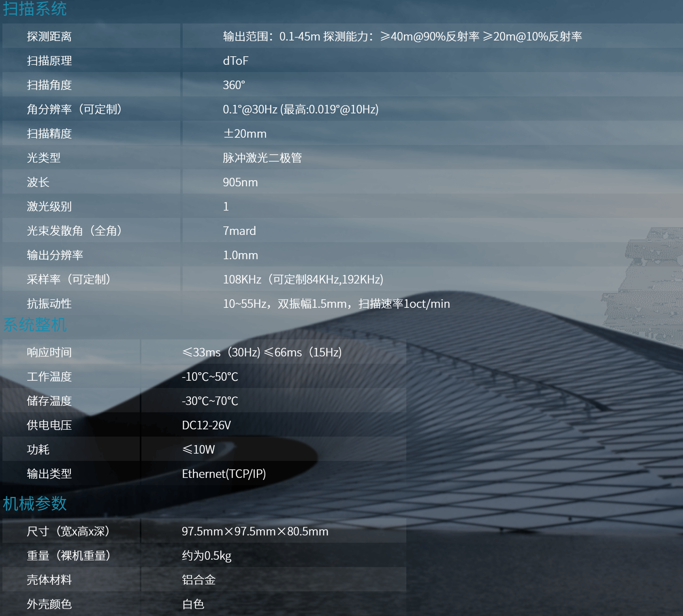Click the '机械参数' section heading
683x616 pixels.
coord(35,503)
